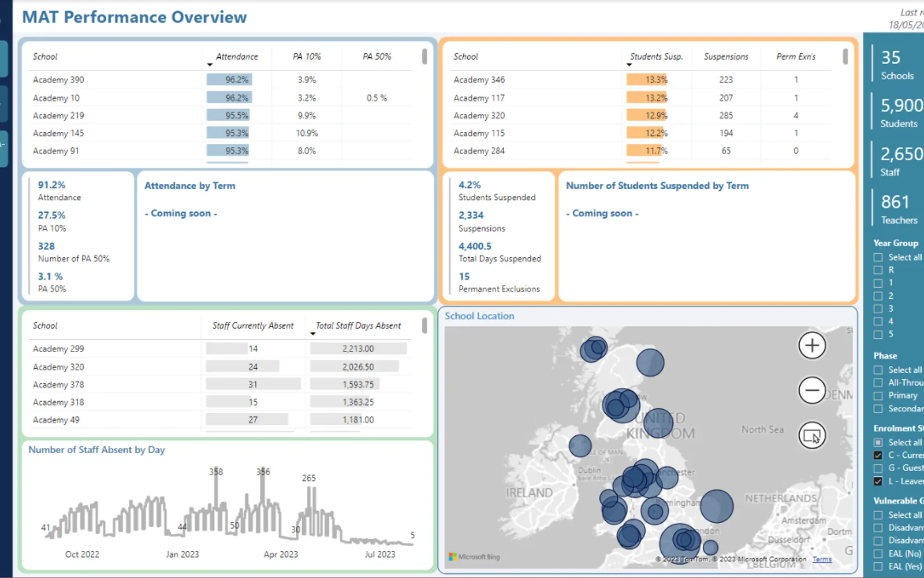
Task: Click the 91.2% Attendance figure
Action: (51, 185)
